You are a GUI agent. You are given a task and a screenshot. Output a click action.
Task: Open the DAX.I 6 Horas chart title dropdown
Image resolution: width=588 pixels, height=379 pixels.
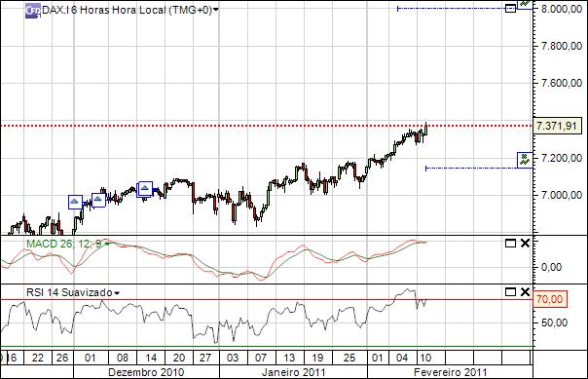coord(215,10)
